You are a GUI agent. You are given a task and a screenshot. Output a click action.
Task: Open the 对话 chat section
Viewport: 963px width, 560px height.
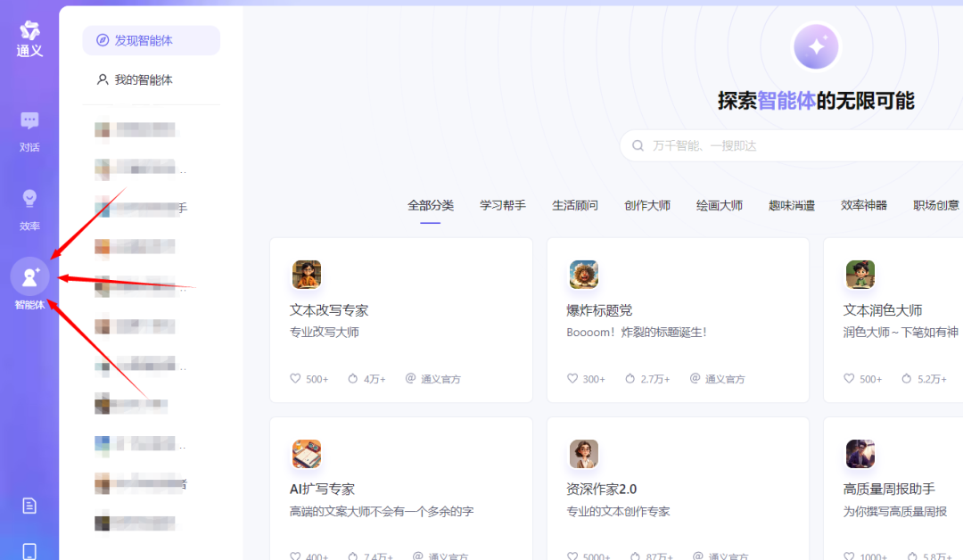tap(29, 131)
